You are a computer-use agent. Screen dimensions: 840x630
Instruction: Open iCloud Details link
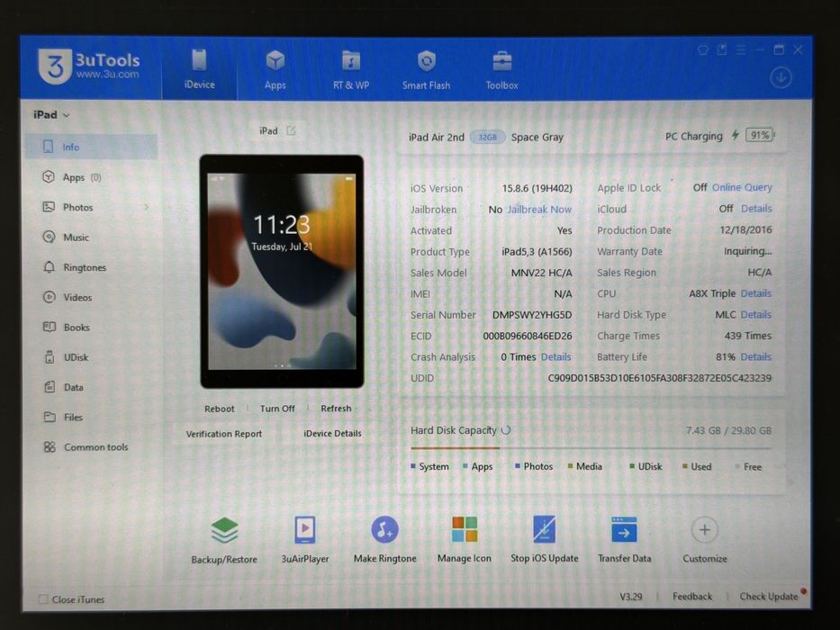(x=756, y=209)
